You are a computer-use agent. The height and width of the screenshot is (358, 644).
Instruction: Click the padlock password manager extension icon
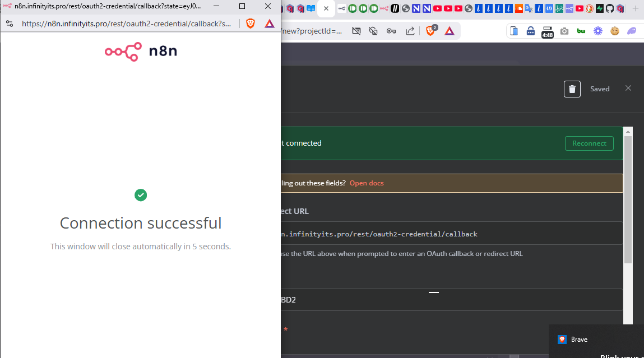pos(530,31)
